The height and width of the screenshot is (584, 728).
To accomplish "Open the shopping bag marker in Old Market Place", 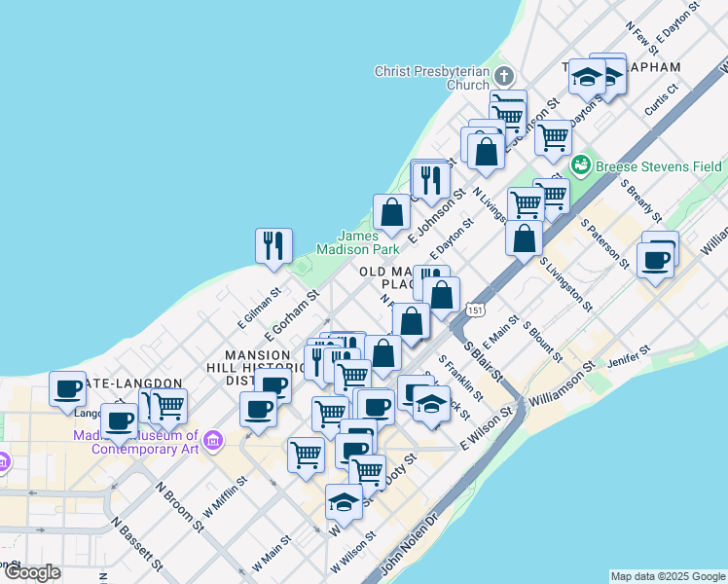I will tap(443, 294).
